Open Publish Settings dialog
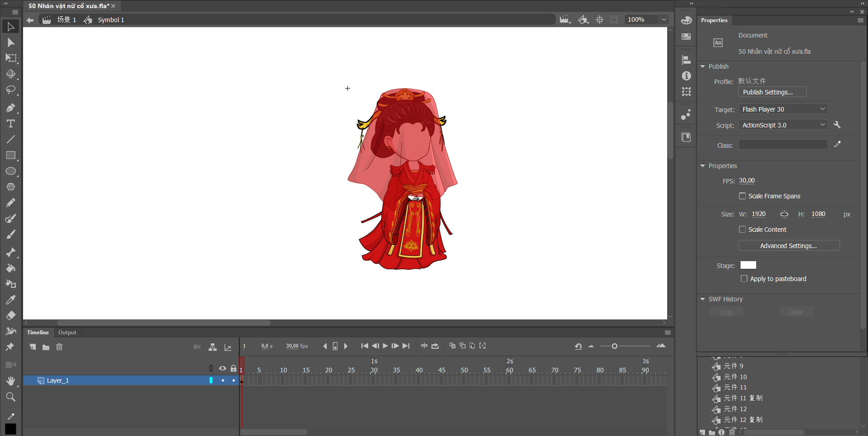868x436 pixels. click(x=772, y=92)
